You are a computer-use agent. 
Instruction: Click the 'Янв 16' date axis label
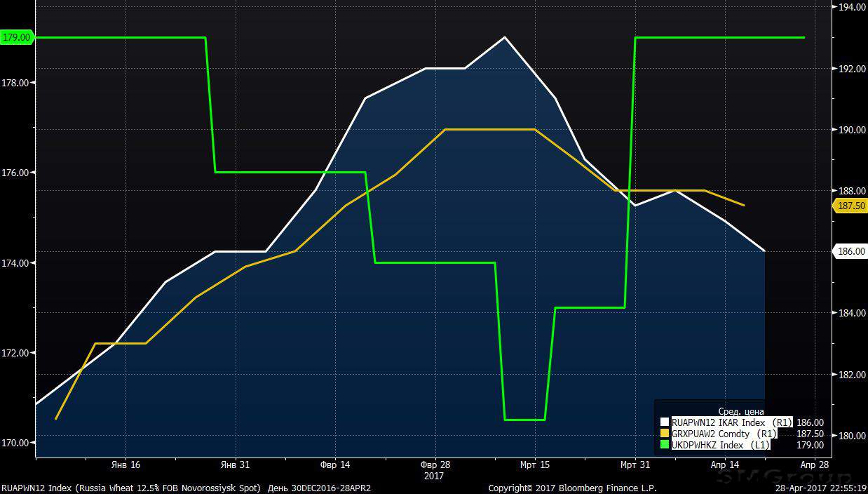point(126,465)
